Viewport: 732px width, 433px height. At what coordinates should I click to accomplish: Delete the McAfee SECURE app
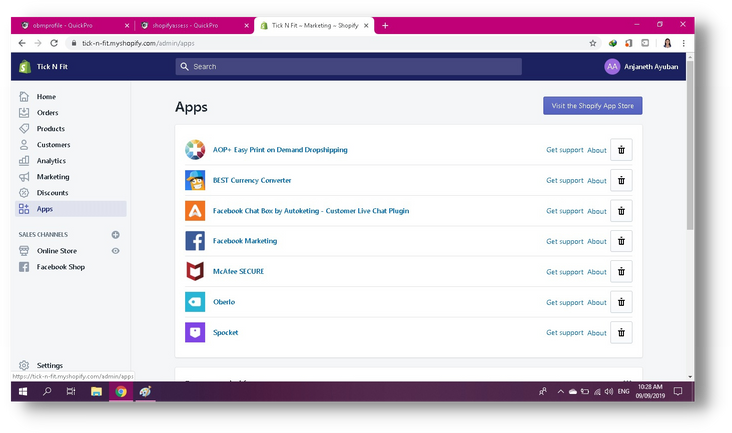621,272
